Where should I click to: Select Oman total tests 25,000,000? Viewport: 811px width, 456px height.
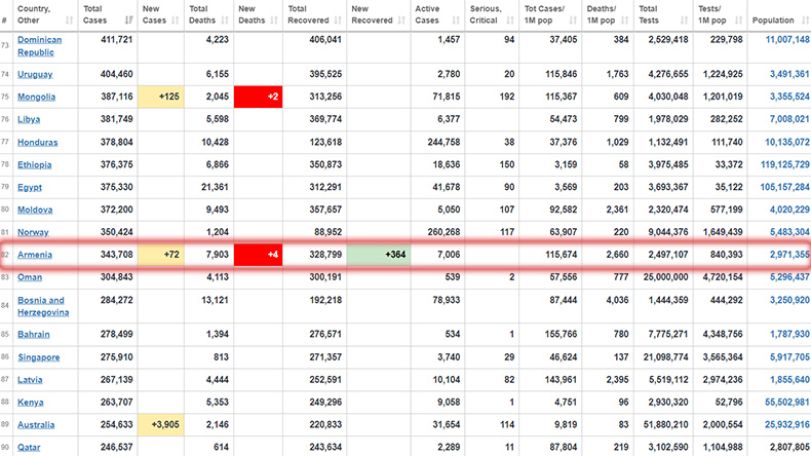pos(665,277)
